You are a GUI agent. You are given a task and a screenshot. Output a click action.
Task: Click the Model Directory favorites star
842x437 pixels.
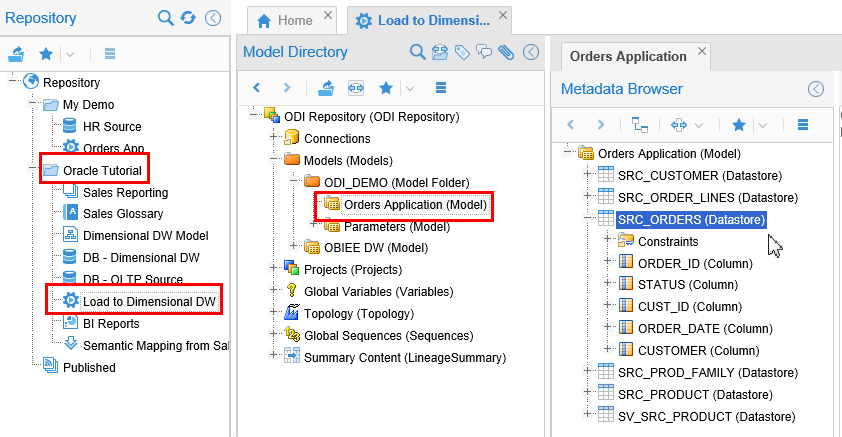(x=386, y=88)
